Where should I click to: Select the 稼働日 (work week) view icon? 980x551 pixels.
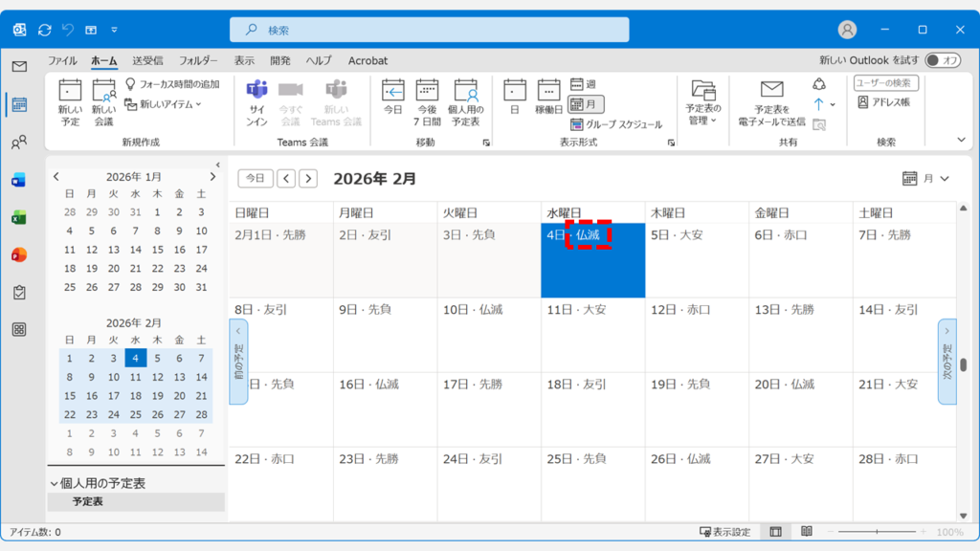[x=548, y=91]
